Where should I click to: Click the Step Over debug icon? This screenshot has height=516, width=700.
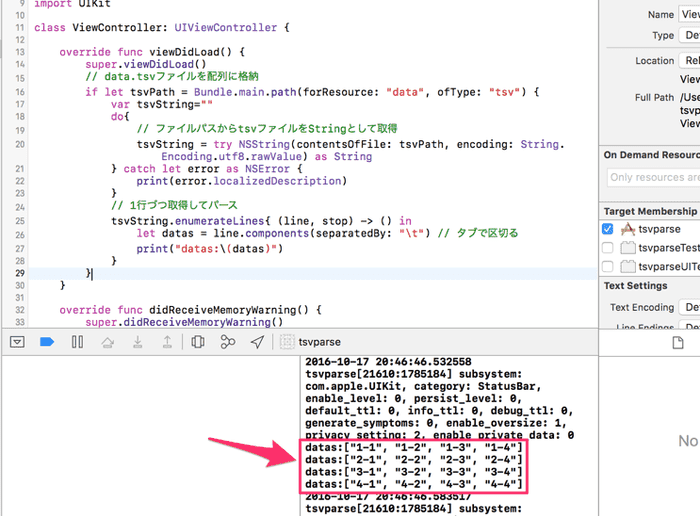(107, 342)
